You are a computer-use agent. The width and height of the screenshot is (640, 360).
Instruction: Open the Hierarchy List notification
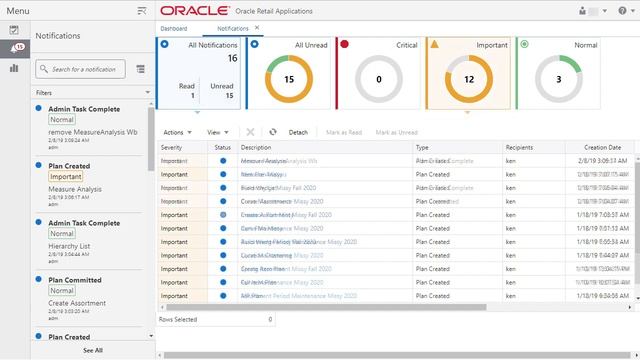coord(89,241)
